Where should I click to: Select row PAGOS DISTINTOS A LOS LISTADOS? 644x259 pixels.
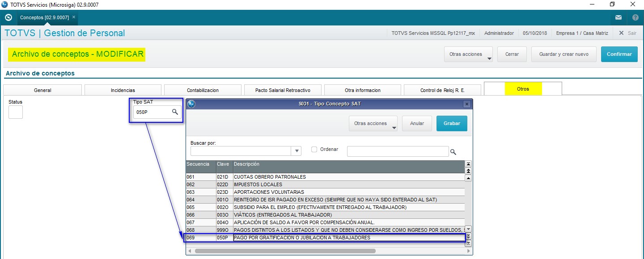(x=326, y=230)
